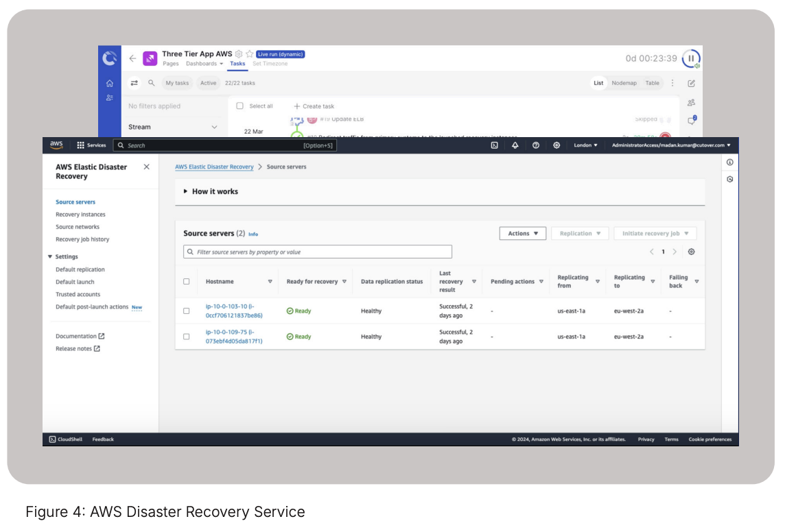
Task: Star the Three Tier App AWS runbook
Action: point(249,53)
